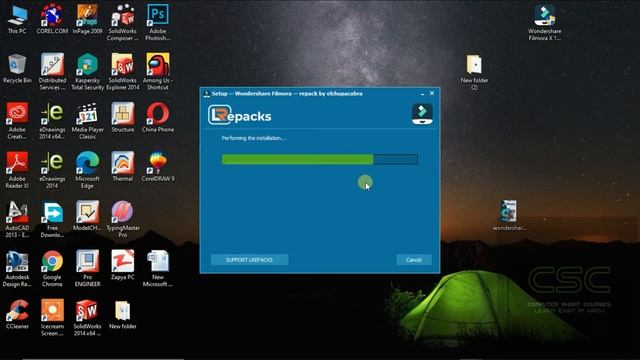Select the SolidWorks Composer shortcut
The image size is (640, 360).
(x=122, y=22)
